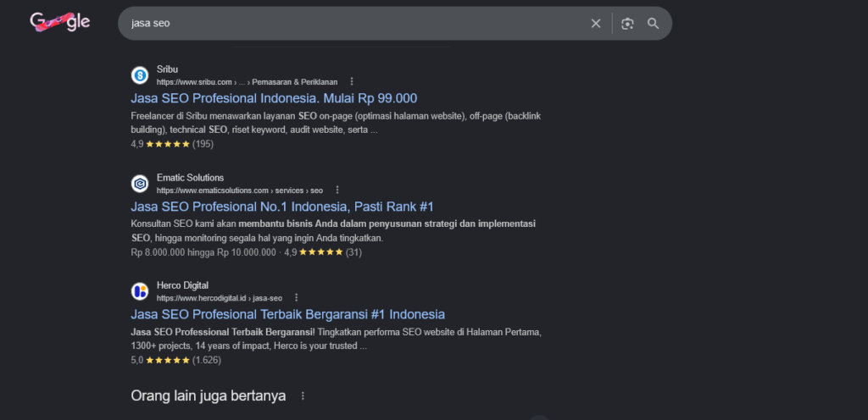
Task: Open 'Jasa SEO Profesional Indonesia. Mulai Rp 99.000'
Action: tap(274, 98)
